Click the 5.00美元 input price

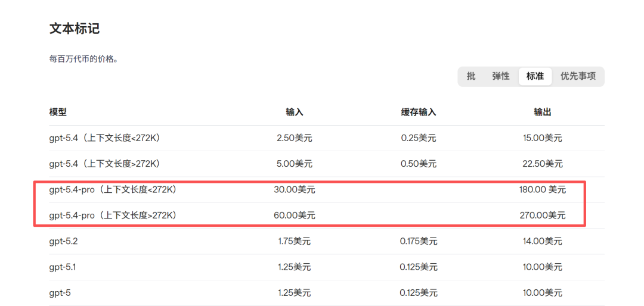point(295,164)
